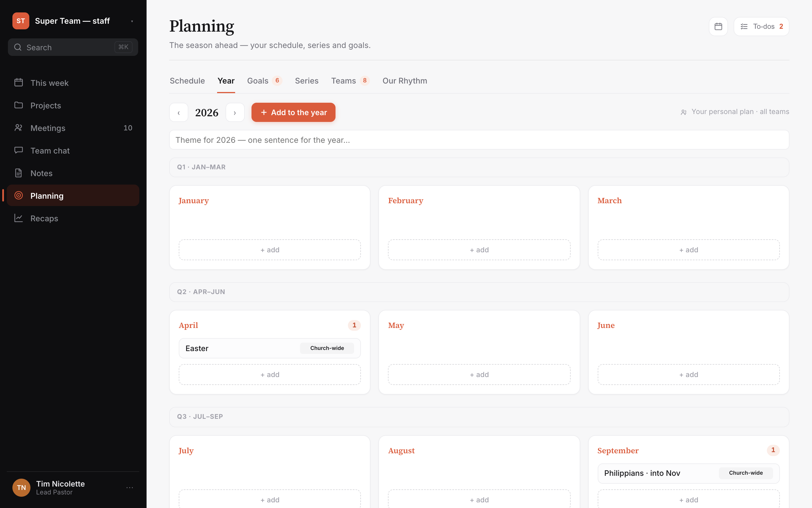Image resolution: width=812 pixels, height=508 pixels.
Task: Switch to the Goals tab
Action: point(264,81)
